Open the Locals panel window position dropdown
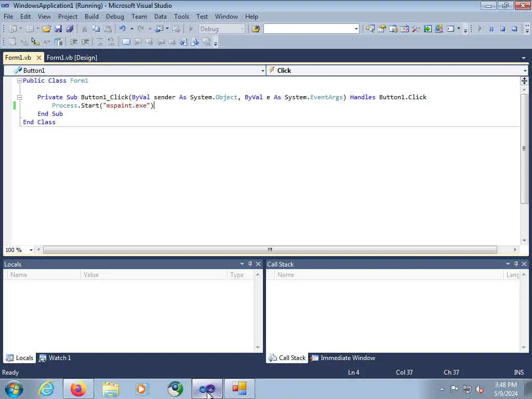Viewport: 532px width, 399px height. 242,264
